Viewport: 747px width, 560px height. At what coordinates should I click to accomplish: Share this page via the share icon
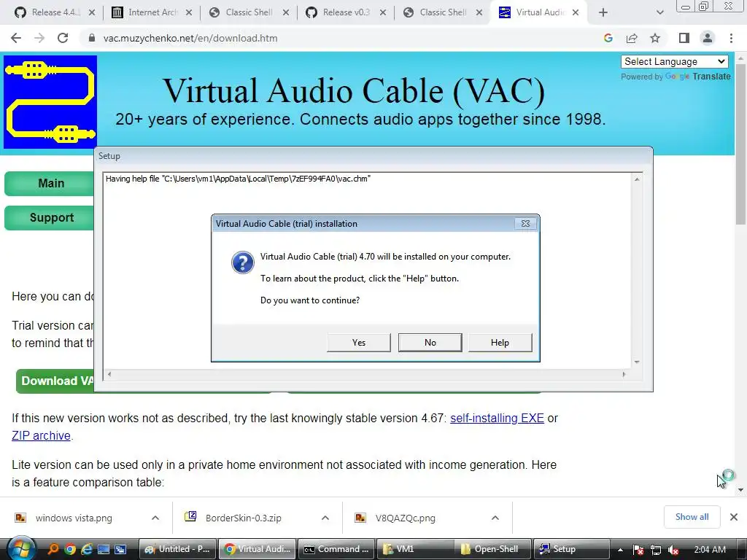click(x=632, y=38)
